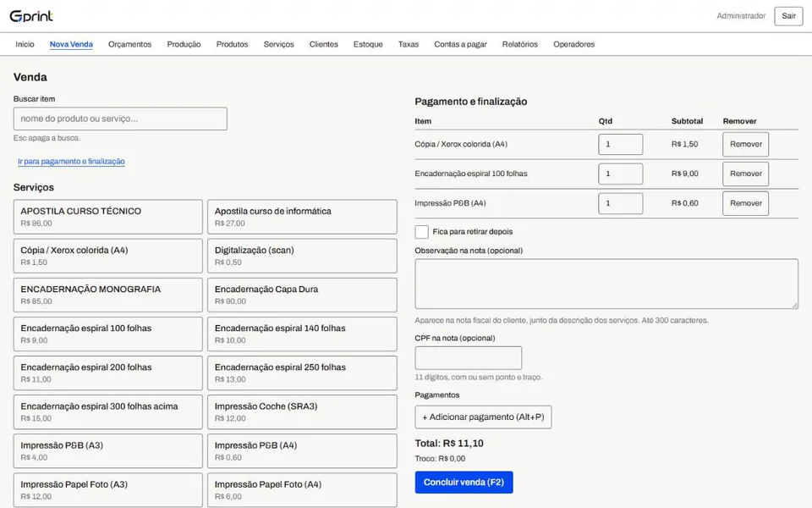Go to the Clientes tab
This screenshot has height=508, width=812.
coord(324,45)
